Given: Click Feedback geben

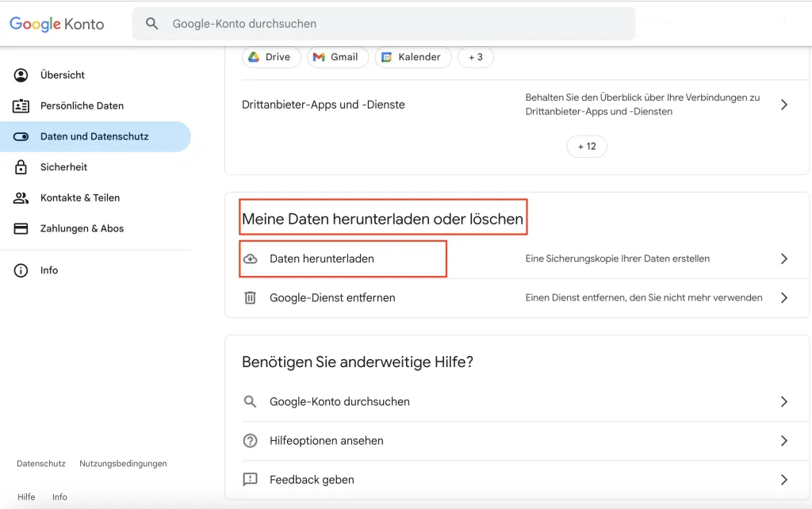Looking at the screenshot, I should [x=313, y=480].
